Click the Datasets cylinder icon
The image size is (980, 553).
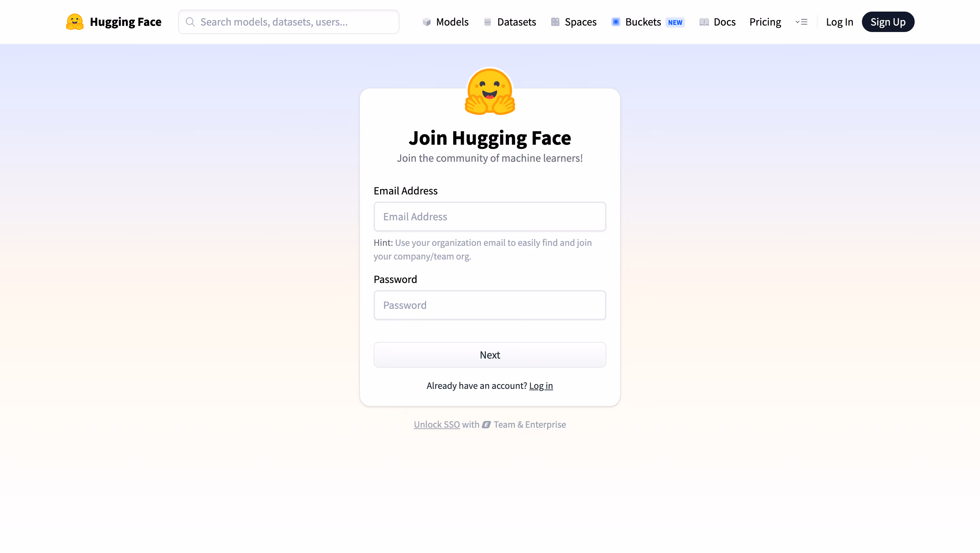click(x=487, y=22)
